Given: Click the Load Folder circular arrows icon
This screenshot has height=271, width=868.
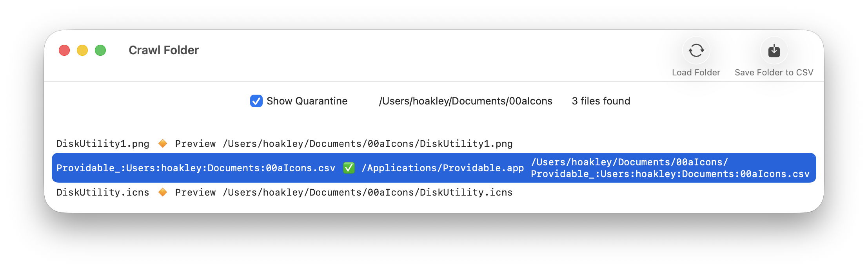Looking at the screenshot, I should [x=696, y=51].
